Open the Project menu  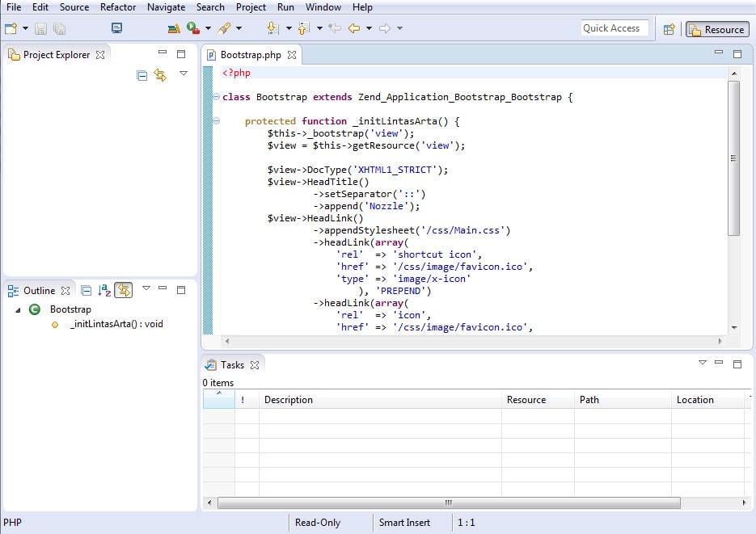pos(251,7)
